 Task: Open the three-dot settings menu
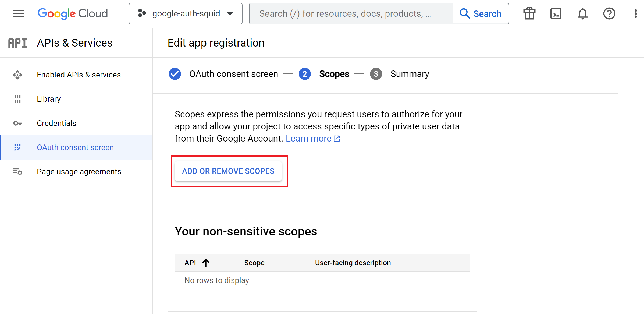tap(636, 13)
